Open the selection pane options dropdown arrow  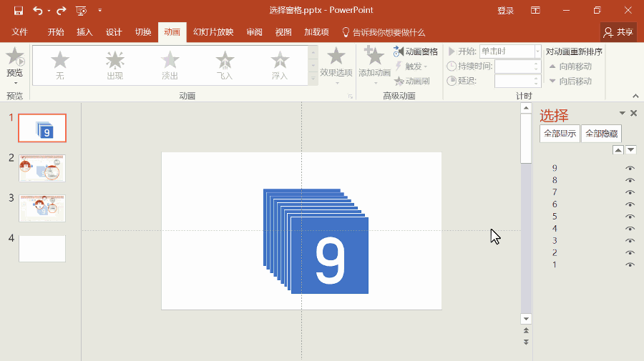pyautogui.click(x=622, y=114)
